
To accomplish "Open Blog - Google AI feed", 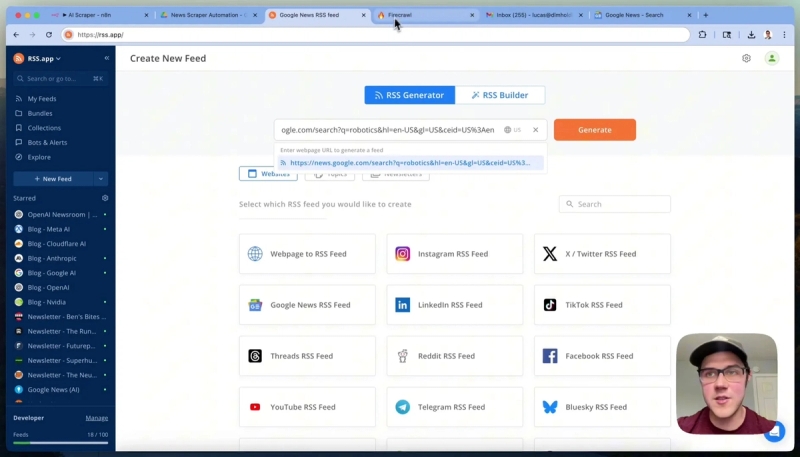I will pyautogui.click(x=60, y=273).
